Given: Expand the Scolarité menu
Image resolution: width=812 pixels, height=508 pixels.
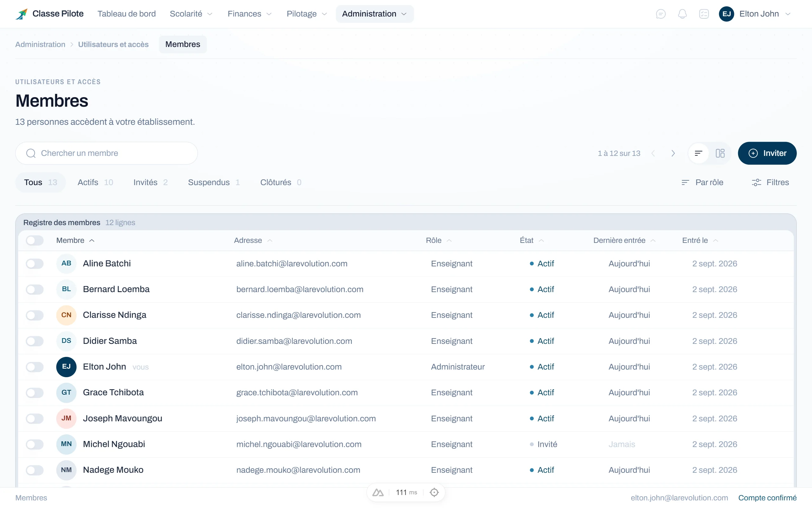Looking at the screenshot, I should (191, 14).
